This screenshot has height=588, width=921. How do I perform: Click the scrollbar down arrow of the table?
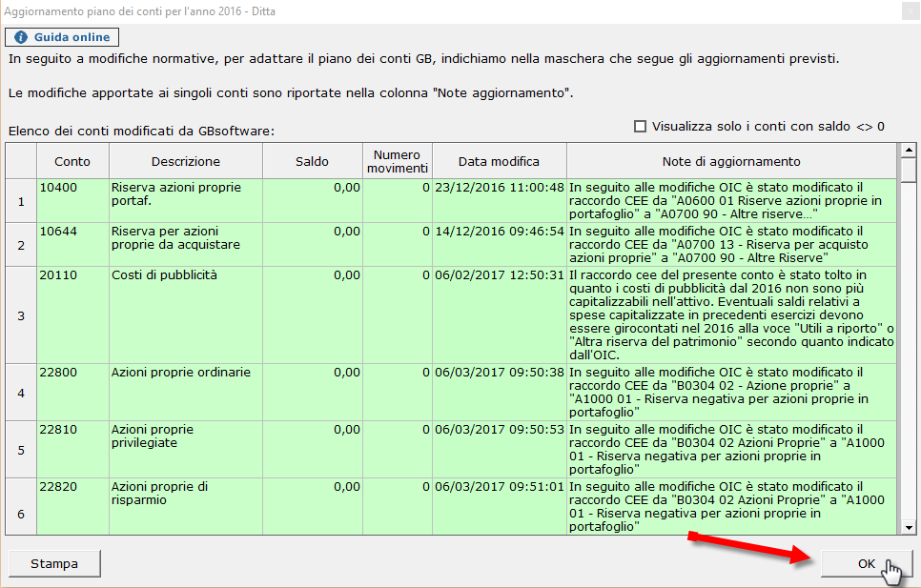(x=909, y=528)
